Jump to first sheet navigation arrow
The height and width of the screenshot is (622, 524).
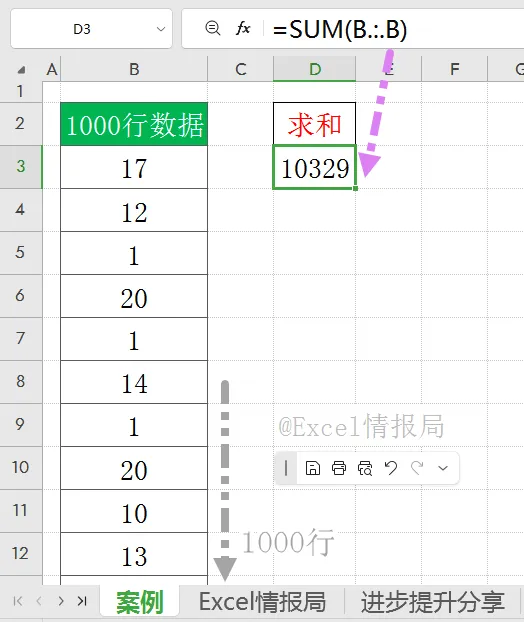pyautogui.click(x=18, y=601)
